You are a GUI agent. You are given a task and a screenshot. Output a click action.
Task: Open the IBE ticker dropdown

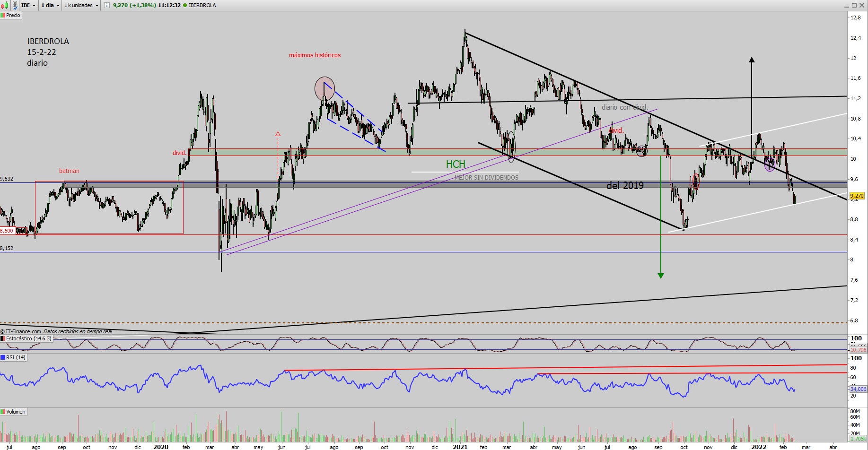pyautogui.click(x=28, y=5)
